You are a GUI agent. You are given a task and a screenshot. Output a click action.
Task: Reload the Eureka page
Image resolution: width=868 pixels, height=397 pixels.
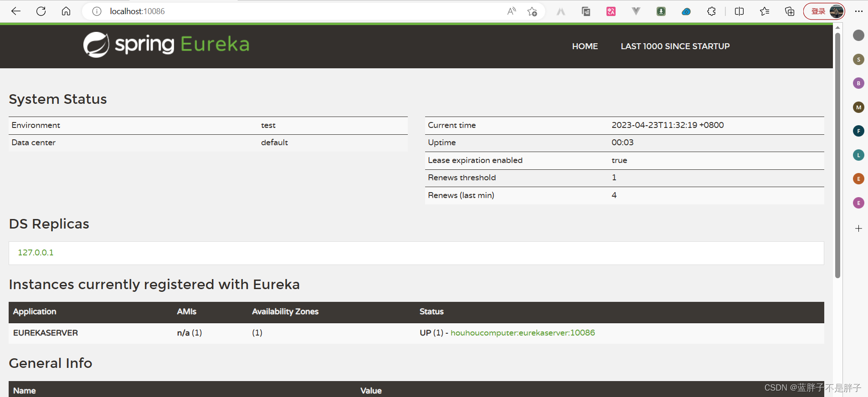point(41,11)
